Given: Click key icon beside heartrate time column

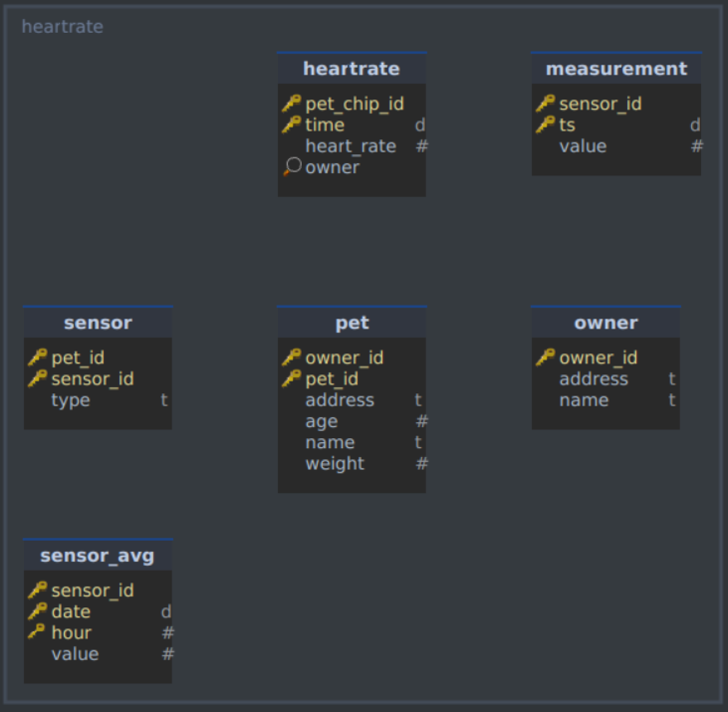Looking at the screenshot, I should (292, 124).
